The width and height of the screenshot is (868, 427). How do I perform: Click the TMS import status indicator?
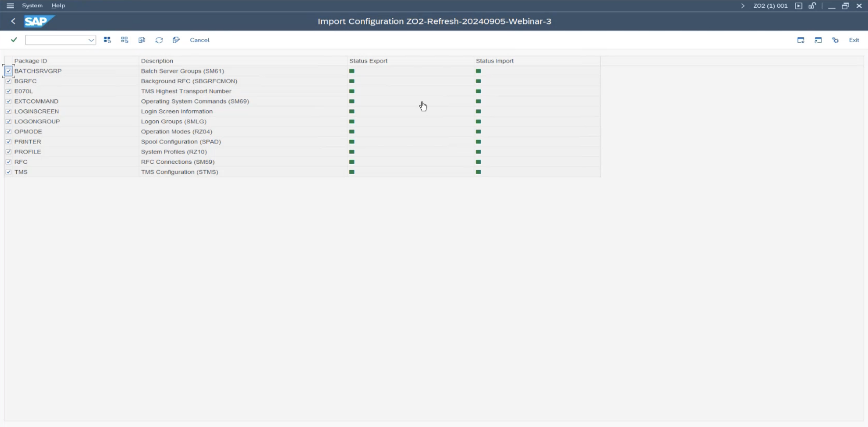pos(478,172)
